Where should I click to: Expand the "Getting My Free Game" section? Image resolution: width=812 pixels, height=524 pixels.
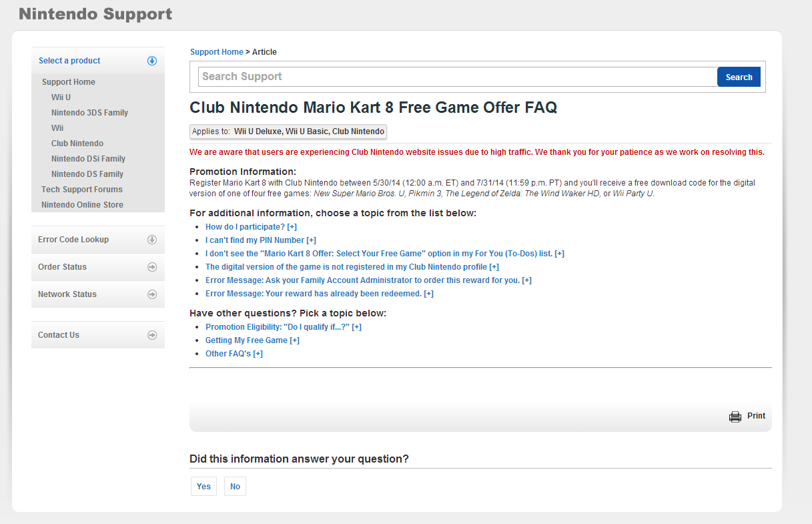pyautogui.click(x=252, y=340)
